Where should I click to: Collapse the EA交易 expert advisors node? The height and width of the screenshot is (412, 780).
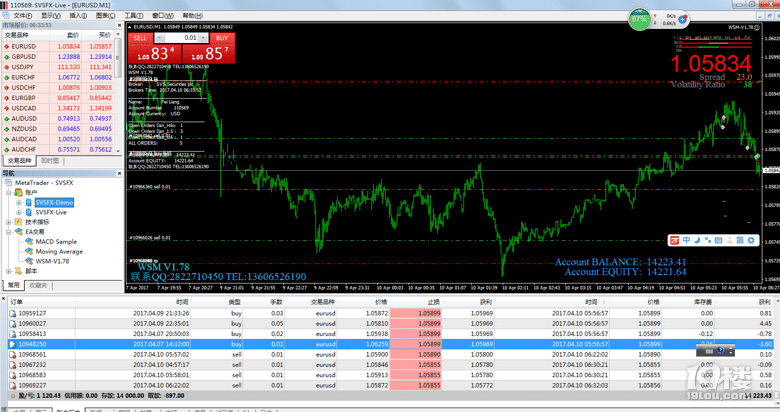tap(8, 232)
